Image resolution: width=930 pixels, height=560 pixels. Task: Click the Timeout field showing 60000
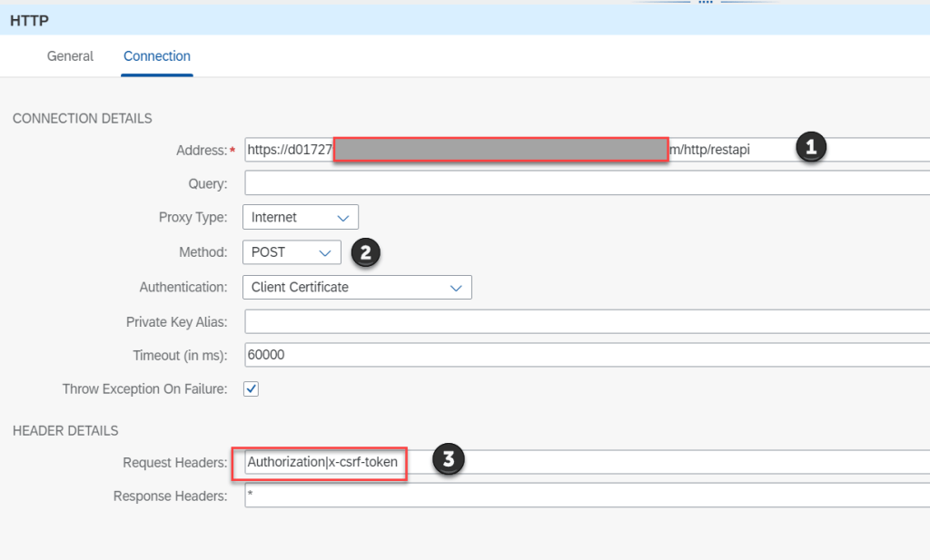tap(581, 355)
